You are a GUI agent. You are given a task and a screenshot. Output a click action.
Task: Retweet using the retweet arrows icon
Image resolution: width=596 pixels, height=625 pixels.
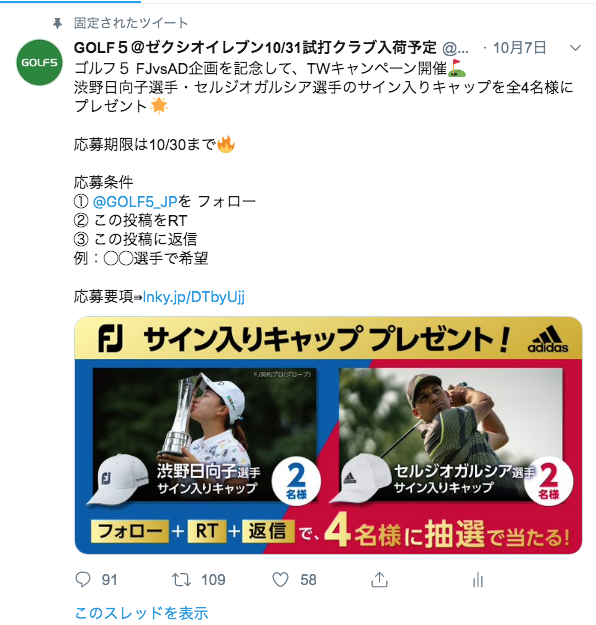point(181,580)
